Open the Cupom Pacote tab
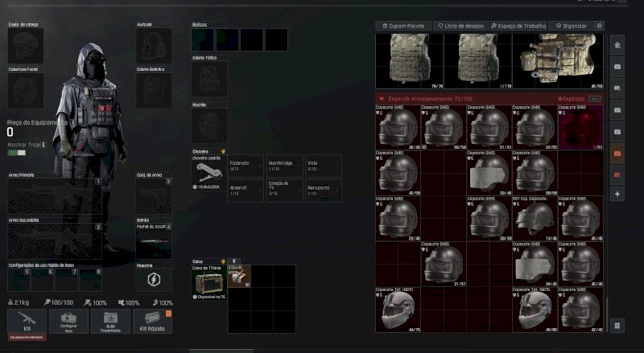The width and height of the screenshot is (644, 353). tap(403, 26)
